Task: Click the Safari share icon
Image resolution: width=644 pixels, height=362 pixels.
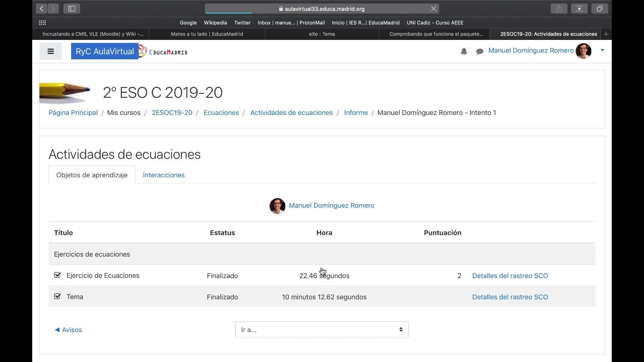Action: tap(559, 9)
